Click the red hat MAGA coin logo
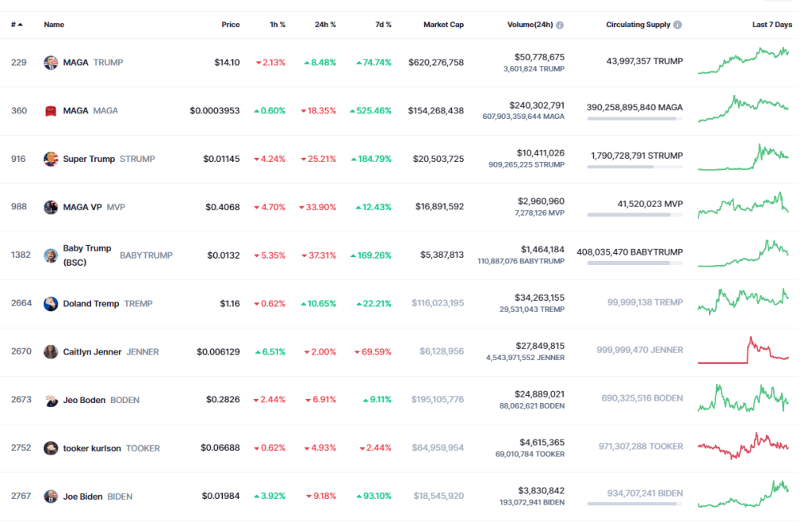This screenshot has height=526, width=812. [x=51, y=111]
